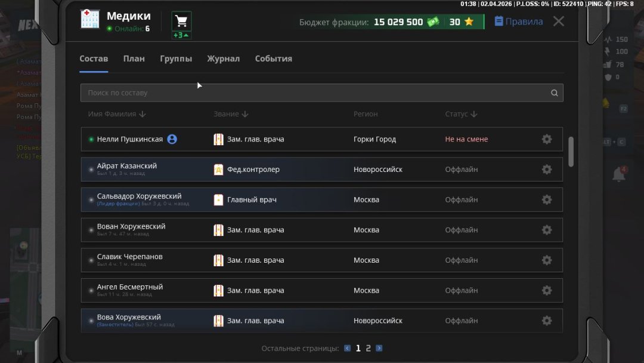The width and height of the screenshot is (644, 363).
Task: Click the gear icon for Нелли Пушкинская
Action: pos(546,139)
